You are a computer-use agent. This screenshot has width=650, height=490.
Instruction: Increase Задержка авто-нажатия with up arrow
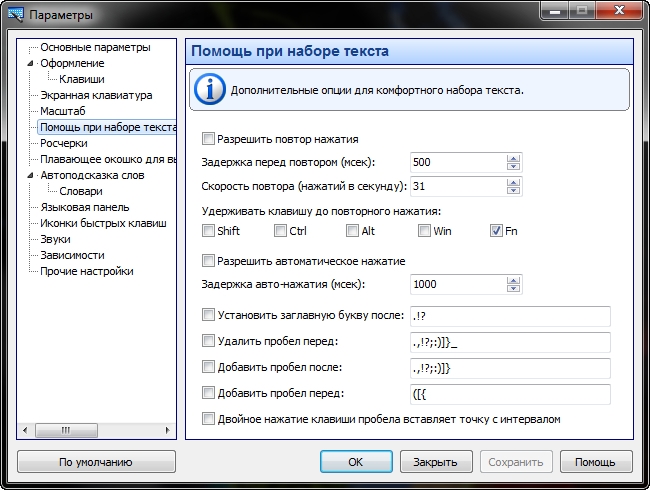(514, 279)
